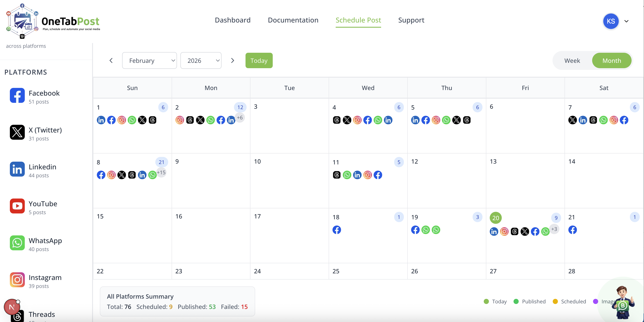
Task: Open the Support page
Action: pos(411,20)
